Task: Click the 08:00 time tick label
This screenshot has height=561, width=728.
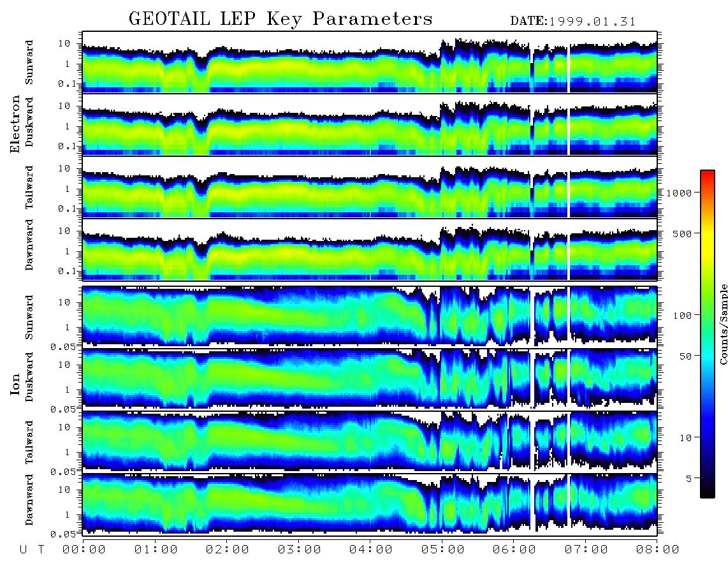Action: (x=657, y=550)
